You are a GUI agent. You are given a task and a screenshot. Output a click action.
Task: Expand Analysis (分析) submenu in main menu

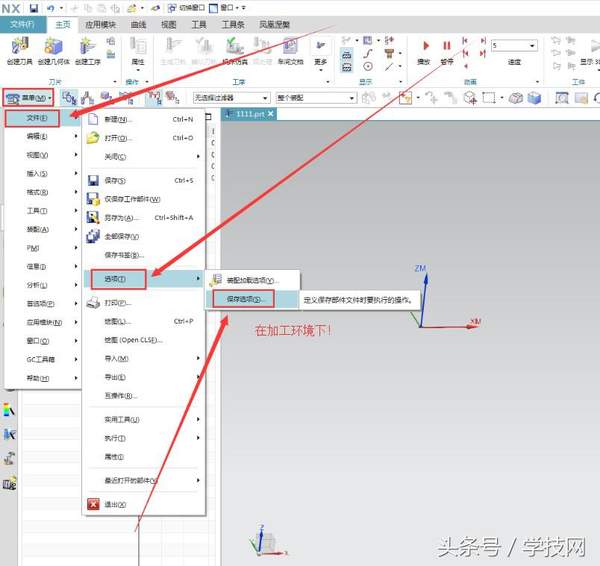coord(42,285)
